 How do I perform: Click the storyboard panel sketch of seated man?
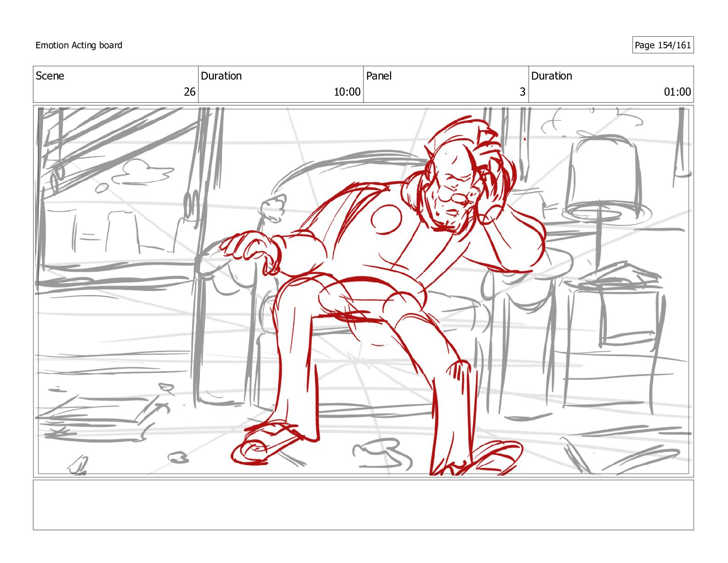pyautogui.click(x=363, y=291)
